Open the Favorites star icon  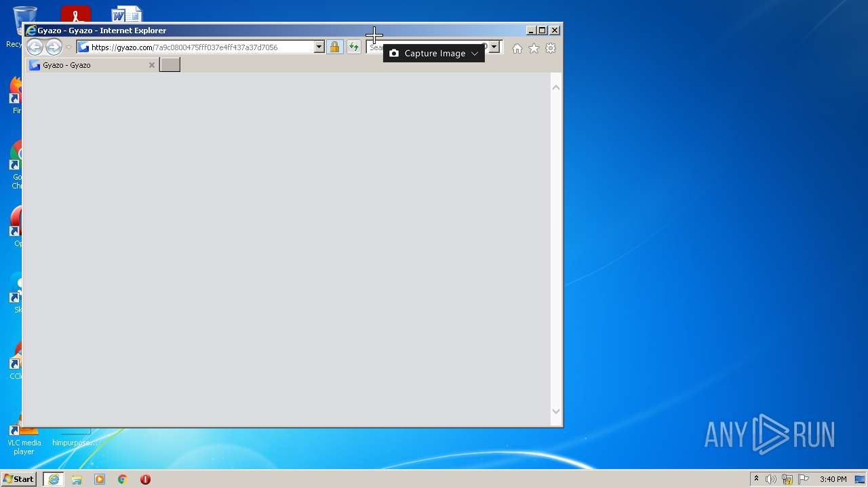(534, 48)
